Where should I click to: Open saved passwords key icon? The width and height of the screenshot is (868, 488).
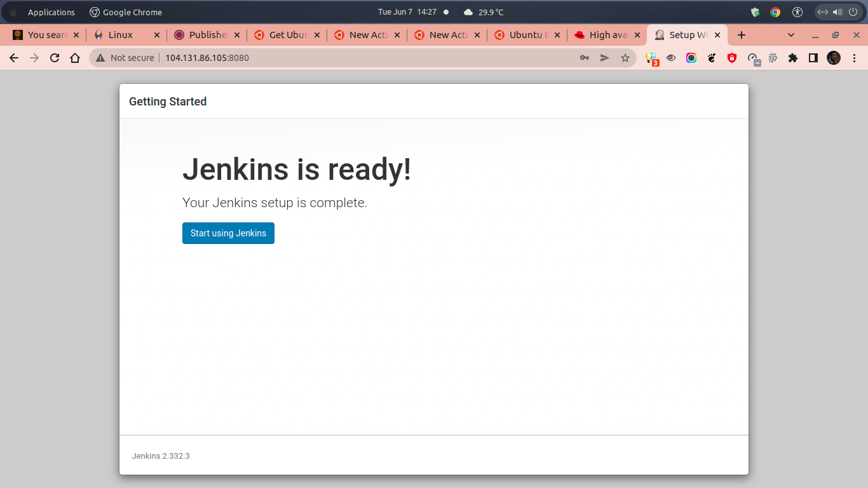pyautogui.click(x=585, y=58)
